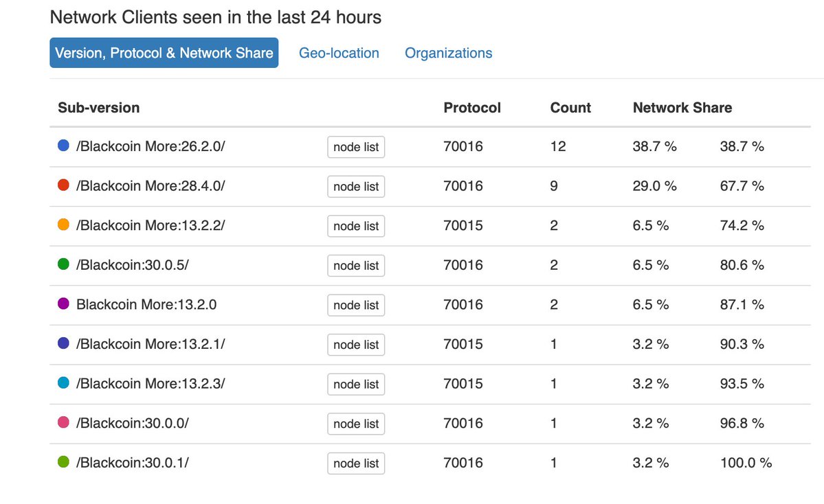Click the /Blackcoin More:13.2.1/ sub-version text
The width and height of the screenshot is (824, 504).
[151, 344]
